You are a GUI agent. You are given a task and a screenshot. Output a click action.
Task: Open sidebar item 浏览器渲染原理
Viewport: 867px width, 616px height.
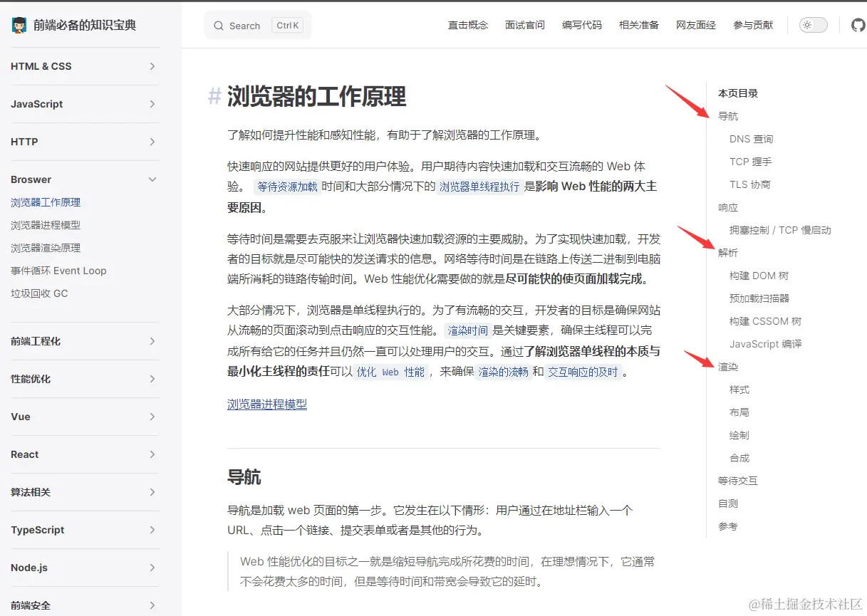46,248
